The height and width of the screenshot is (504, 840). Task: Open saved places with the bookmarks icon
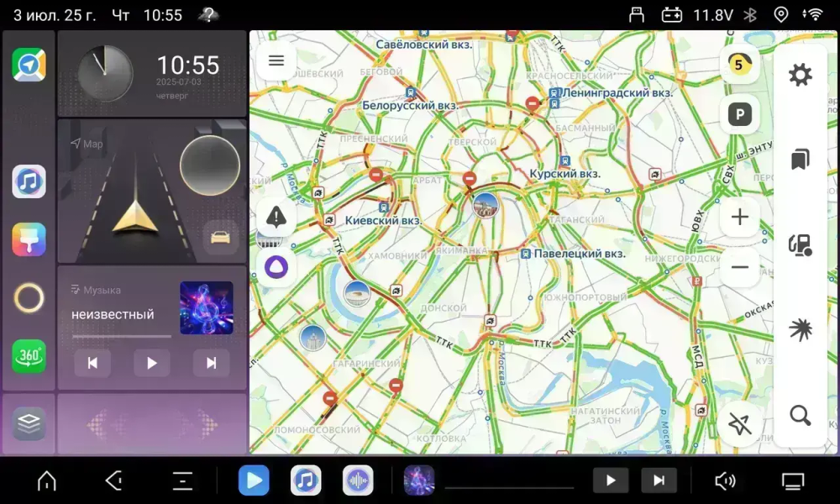801,159
